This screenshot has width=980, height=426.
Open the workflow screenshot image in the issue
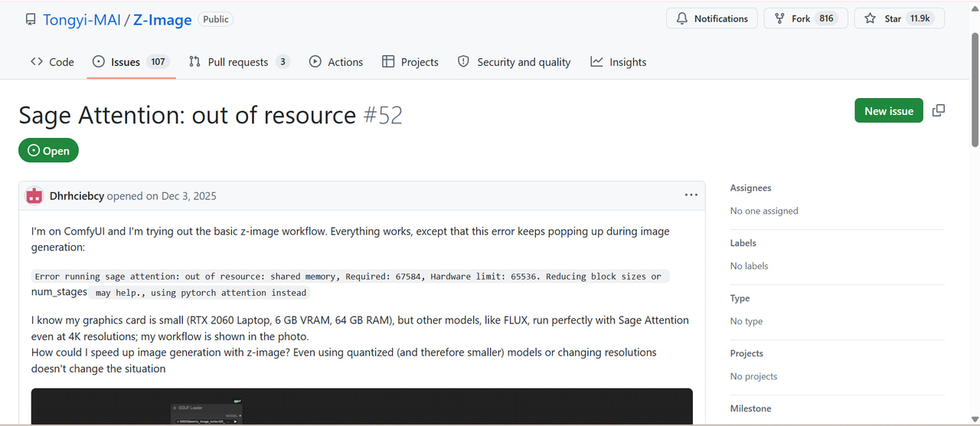(362, 406)
